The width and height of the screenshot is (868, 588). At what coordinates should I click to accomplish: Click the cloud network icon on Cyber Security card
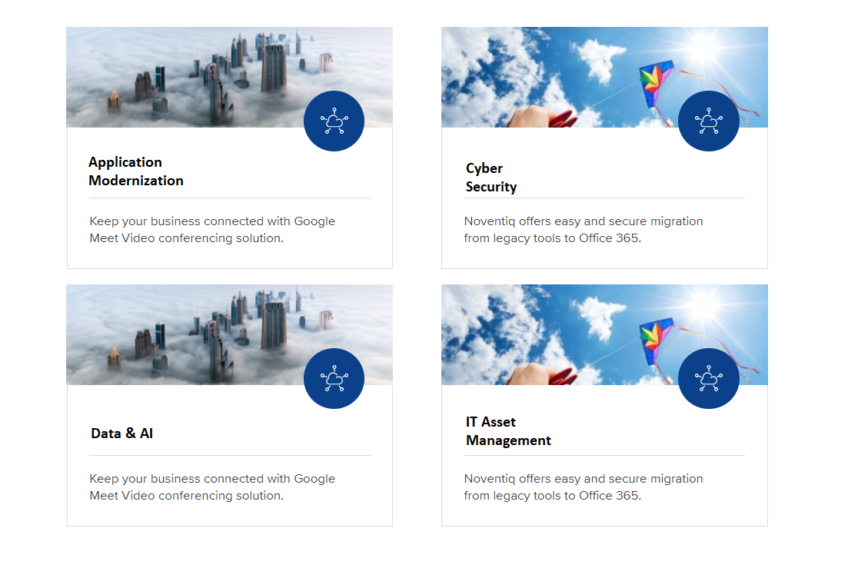click(709, 121)
